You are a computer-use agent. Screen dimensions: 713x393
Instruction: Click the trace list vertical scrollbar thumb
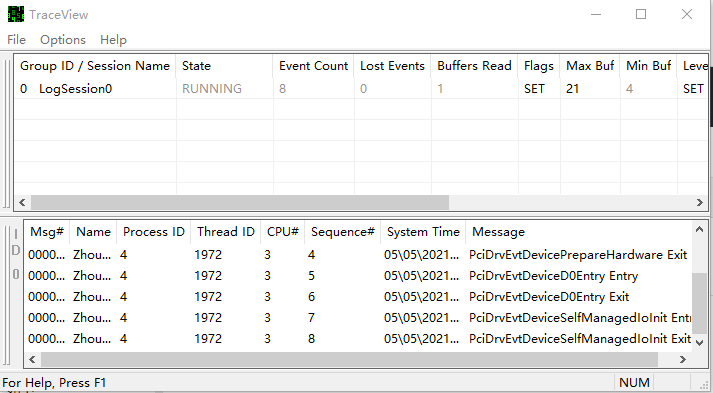699,304
